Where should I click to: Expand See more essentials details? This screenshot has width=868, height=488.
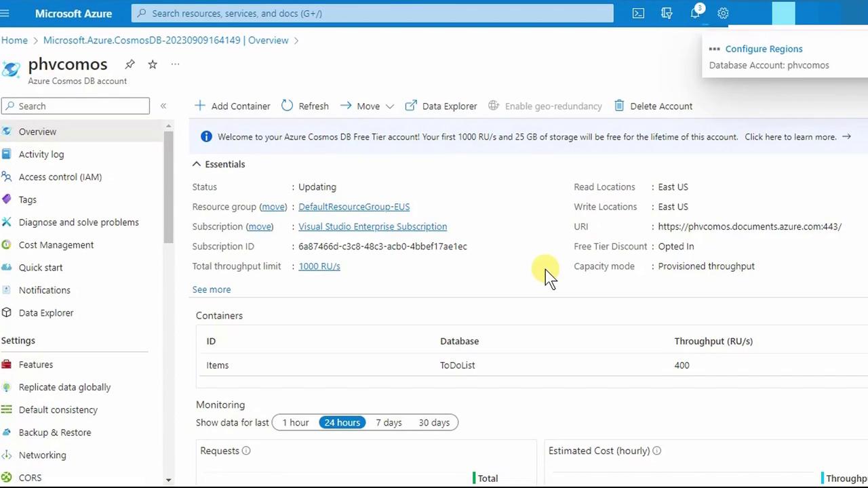211,289
